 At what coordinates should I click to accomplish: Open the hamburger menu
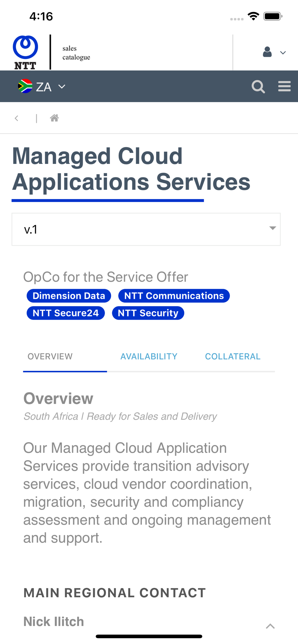pyautogui.click(x=284, y=86)
